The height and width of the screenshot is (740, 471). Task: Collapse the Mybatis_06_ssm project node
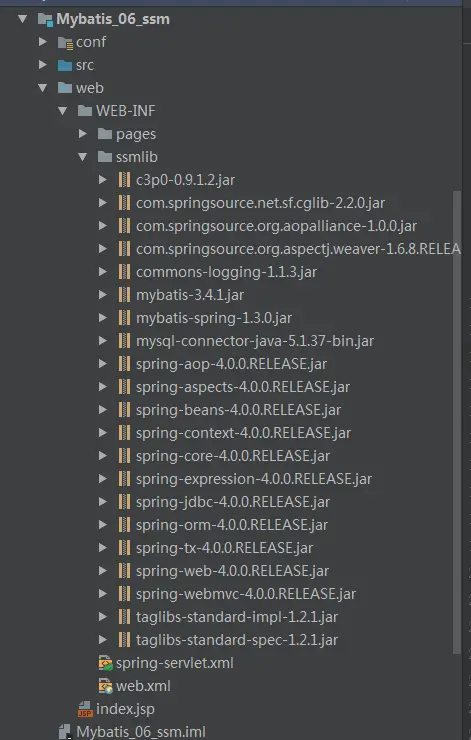click(x=22, y=19)
